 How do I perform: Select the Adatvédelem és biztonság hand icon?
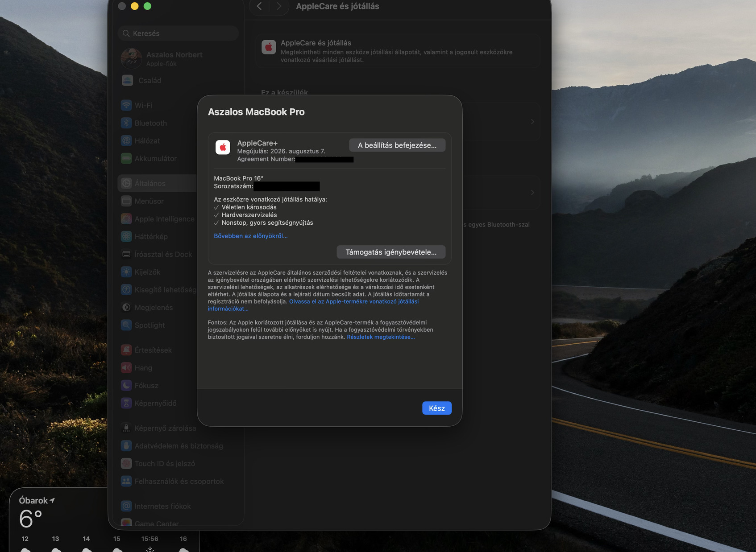[x=127, y=446]
